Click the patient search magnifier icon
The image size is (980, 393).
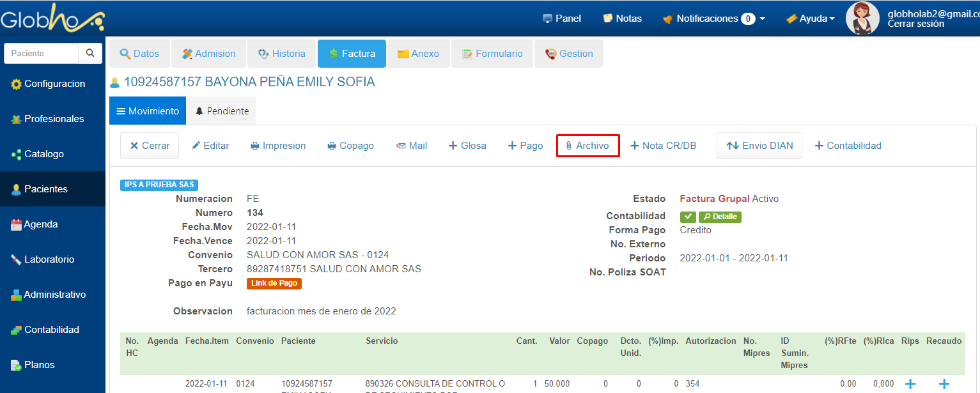tap(90, 53)
